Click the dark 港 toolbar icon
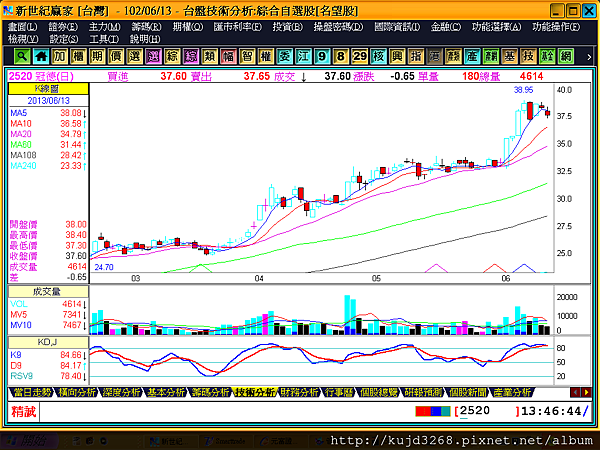 click(435, 57)
